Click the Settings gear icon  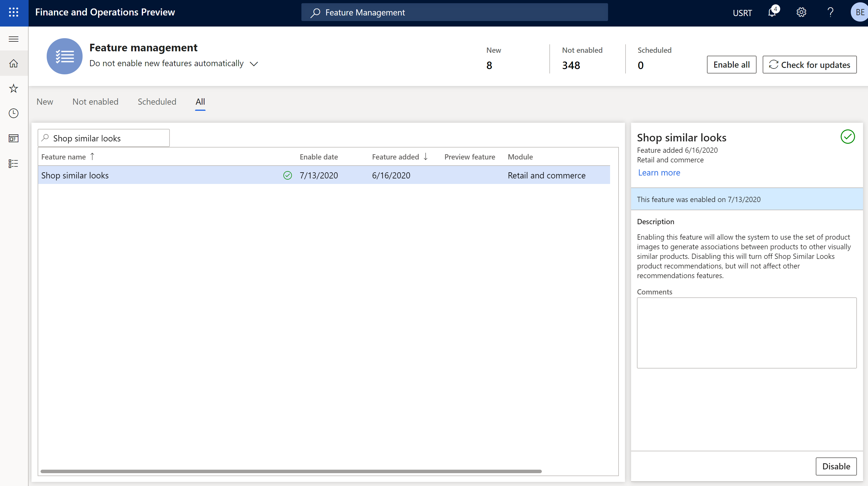coord(802,12)
